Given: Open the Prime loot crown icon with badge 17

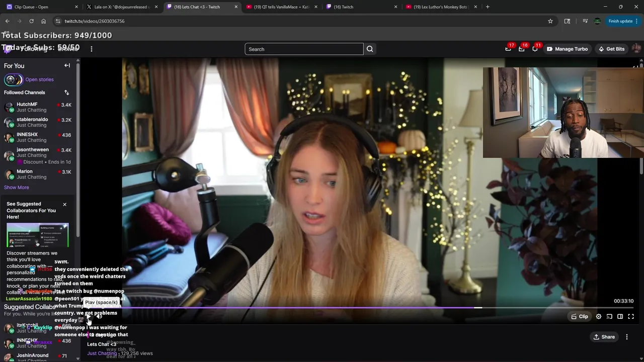Looking at the screenshot, I should click(x=508, y=49).
